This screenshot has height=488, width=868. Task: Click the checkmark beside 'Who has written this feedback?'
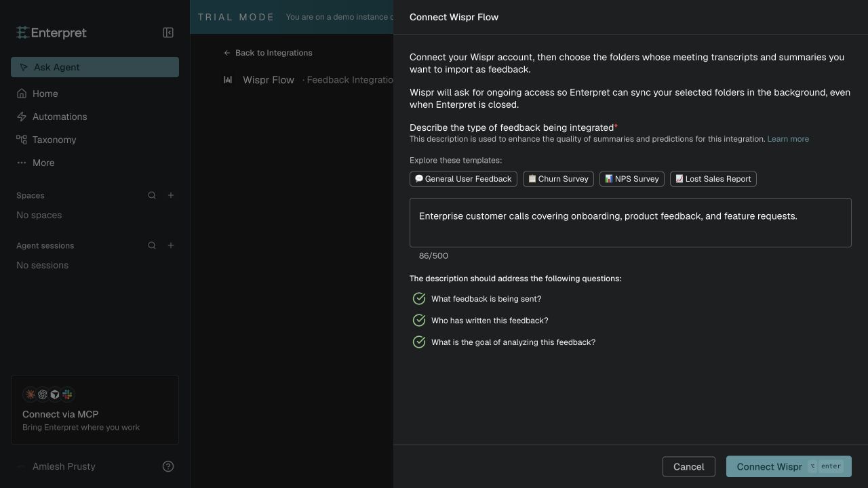(x=419, y=321)
